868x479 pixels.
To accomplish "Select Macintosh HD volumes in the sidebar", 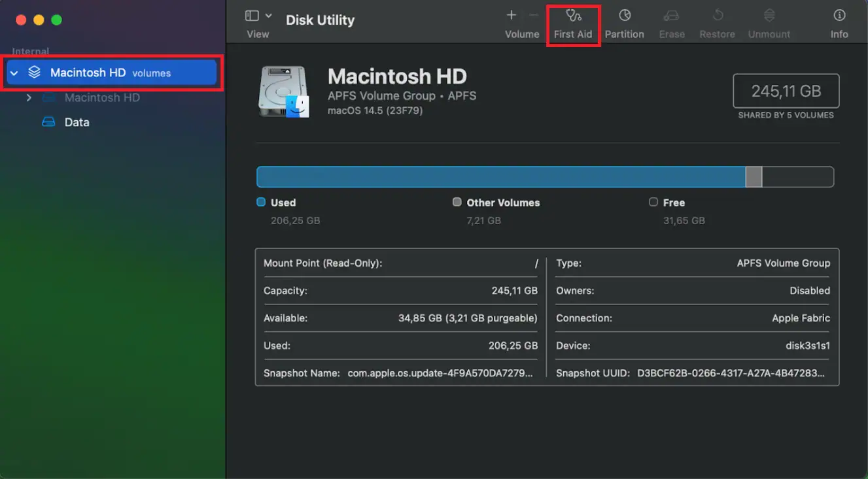I will [x=111, y=73].
